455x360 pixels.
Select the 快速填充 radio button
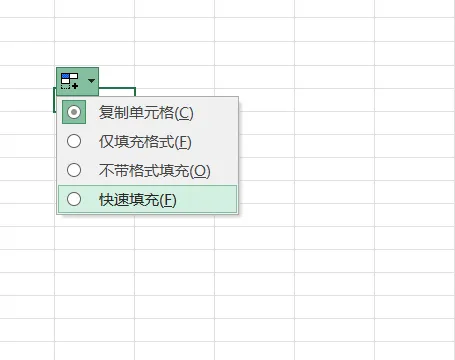[74, 199]
